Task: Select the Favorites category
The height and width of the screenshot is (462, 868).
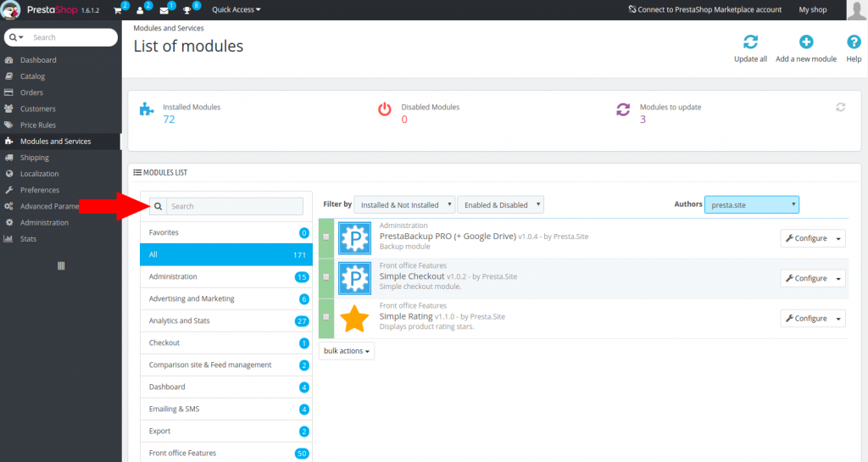Action: [226, 232]
